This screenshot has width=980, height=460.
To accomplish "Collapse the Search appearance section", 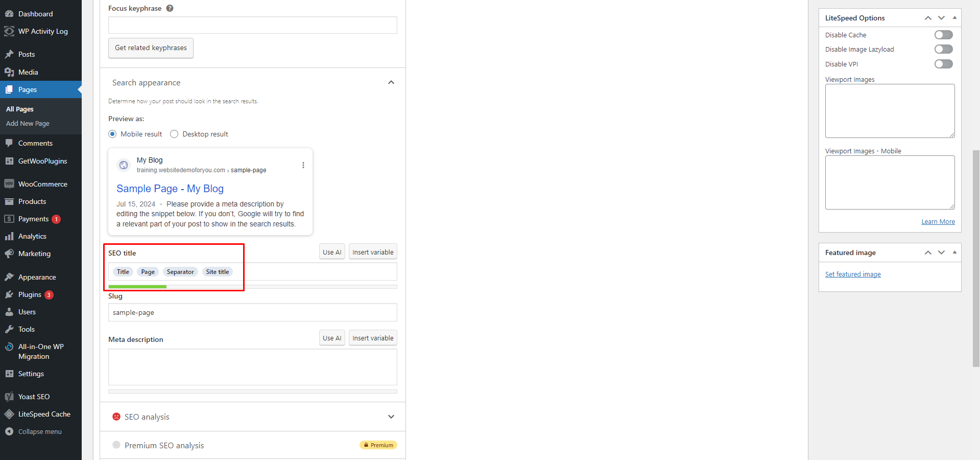I will (391, 82).
